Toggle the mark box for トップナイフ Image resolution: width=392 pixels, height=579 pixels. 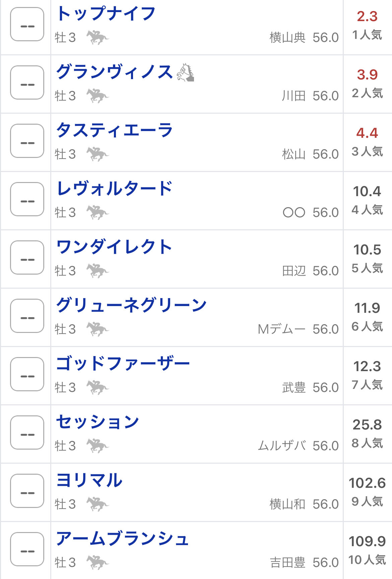[x=27, y=24]
